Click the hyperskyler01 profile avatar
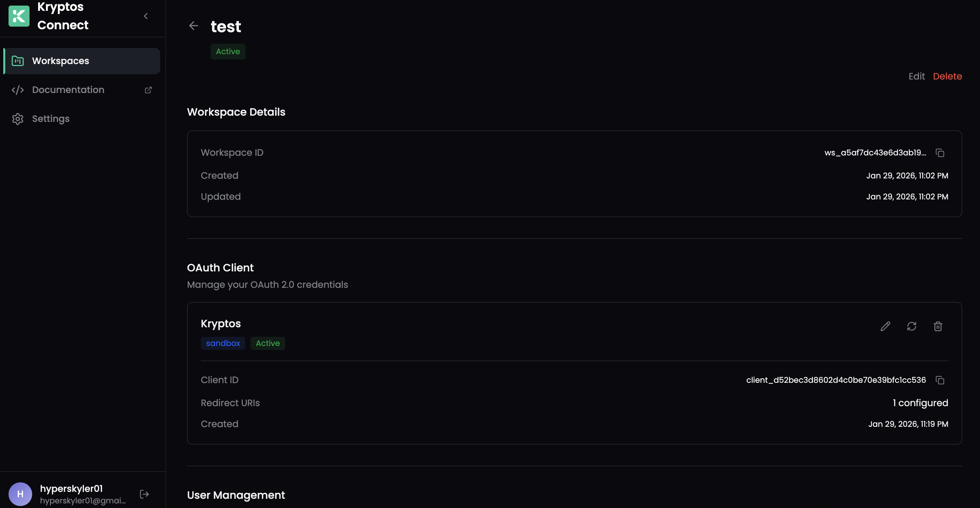 click(20, 494)
